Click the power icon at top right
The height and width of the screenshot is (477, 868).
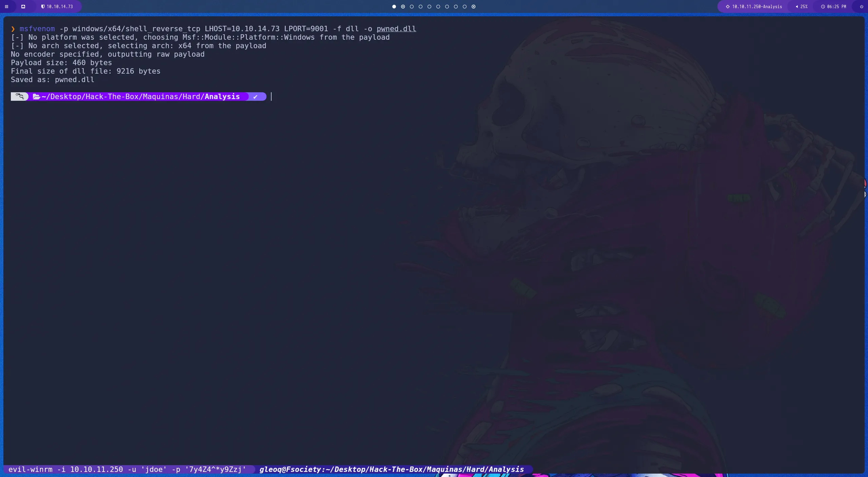pyautogui.click(x=861, y=6)
